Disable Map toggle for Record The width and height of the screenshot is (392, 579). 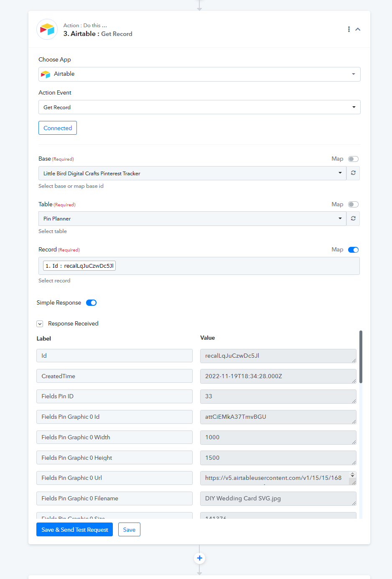(353, 250)
